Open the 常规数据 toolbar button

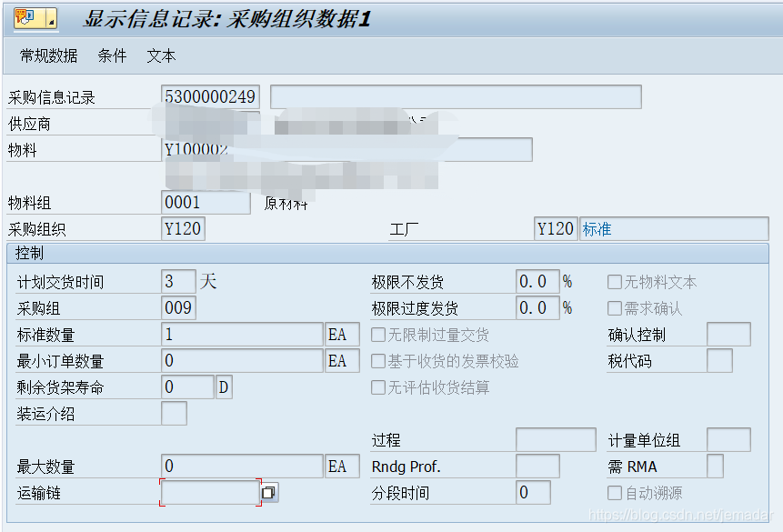point(48,55)
